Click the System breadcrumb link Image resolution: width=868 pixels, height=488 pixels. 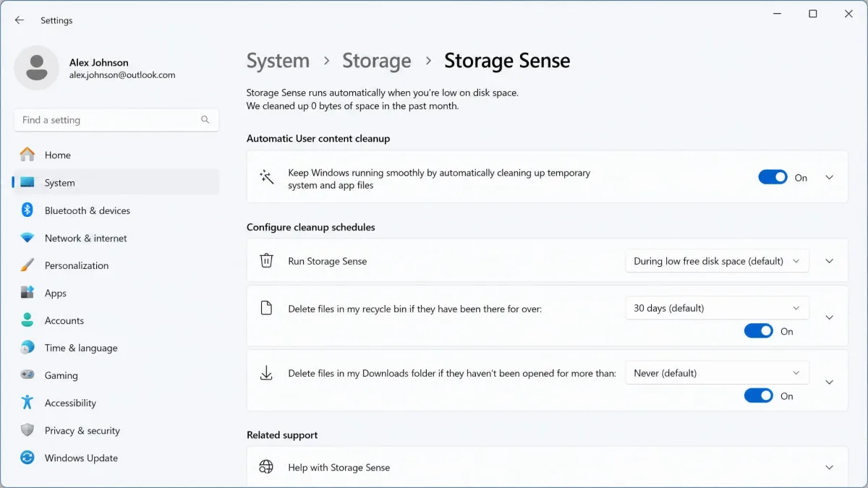pyautogui.click(x=278, y=61)
